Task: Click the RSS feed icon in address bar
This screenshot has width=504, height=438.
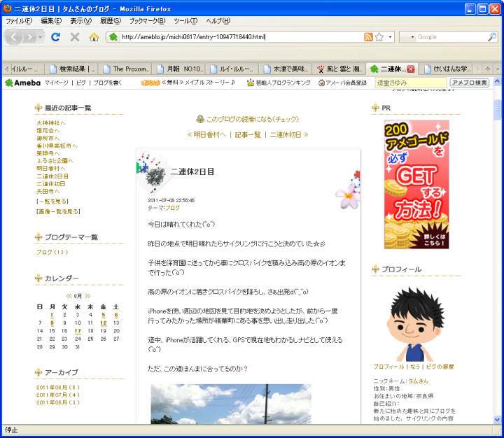Action: [x=368, y=37]
